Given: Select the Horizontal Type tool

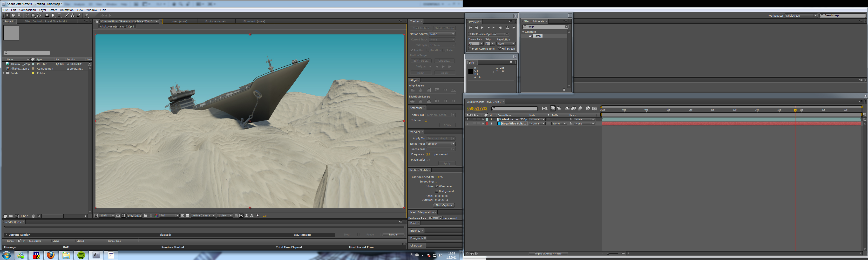Looking at the screenshot, I should [x=59, y=15].
